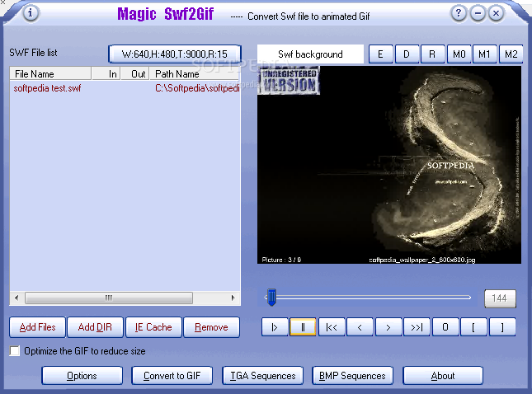Viewport: 532px width, 394px height.
Task: Export TGA Sequences
Action: [x=262, y=376]
